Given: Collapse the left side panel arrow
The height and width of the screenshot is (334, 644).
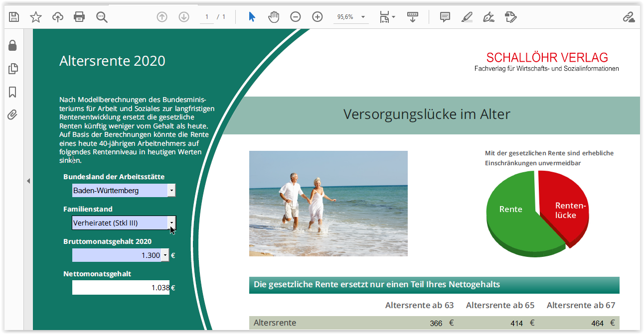Looking at the screenshot, I should pos(28,181).
